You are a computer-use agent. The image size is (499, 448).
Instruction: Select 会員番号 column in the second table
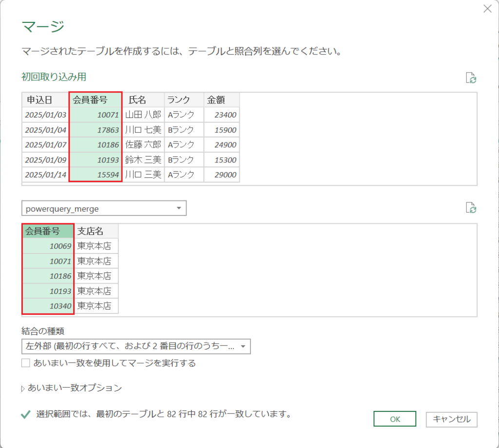[47, 231]
